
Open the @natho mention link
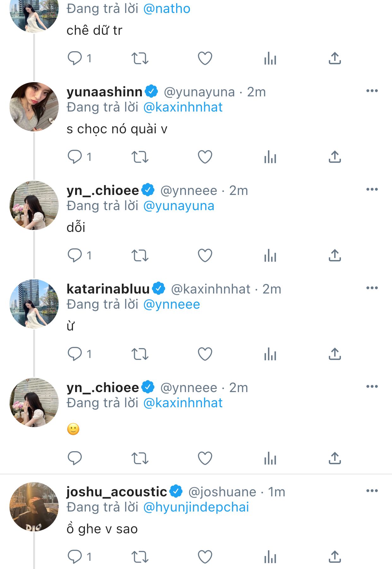pyautogui.click(x=167, y=9)
